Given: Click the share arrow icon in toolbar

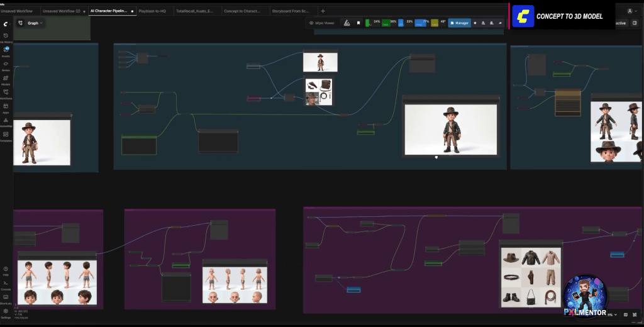Looking at the screenshot, I should pyautogui.click(x=500, y=23).
